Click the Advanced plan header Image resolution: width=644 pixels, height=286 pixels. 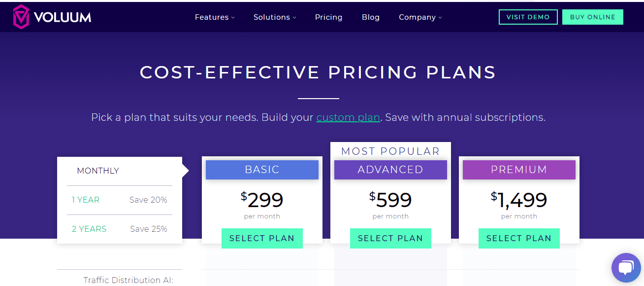click(x=390, y=170)
